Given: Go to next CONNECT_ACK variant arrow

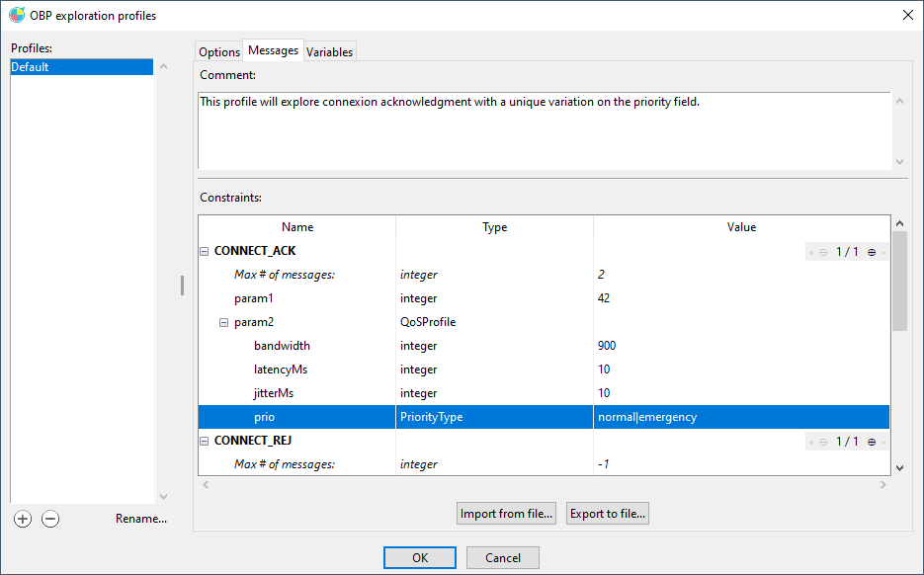Looking at the screenshot, I should click(883, 252).
